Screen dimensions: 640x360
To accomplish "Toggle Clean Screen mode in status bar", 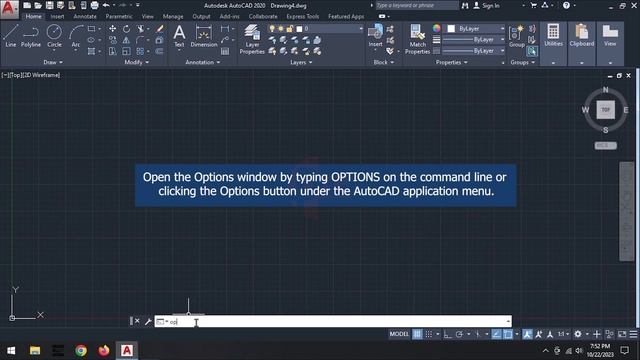I will 622,334.
